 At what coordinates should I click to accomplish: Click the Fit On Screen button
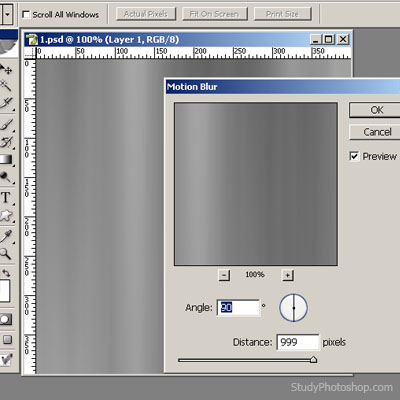[x=215, y=14]
